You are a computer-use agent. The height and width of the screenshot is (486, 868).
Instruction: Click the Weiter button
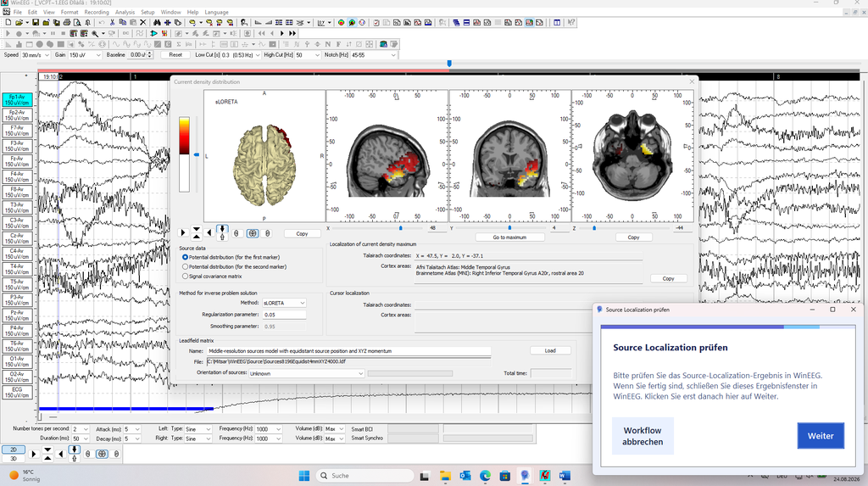tap(821, 436)
